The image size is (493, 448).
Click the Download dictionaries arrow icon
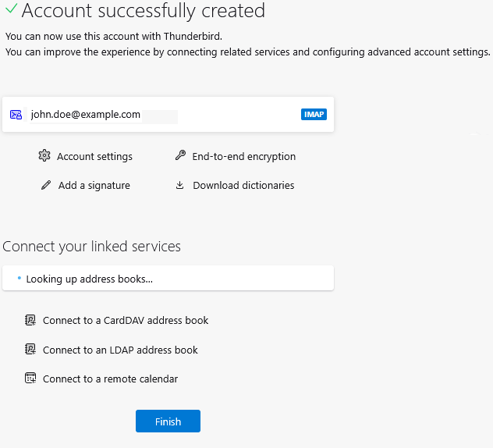point(180,186)
